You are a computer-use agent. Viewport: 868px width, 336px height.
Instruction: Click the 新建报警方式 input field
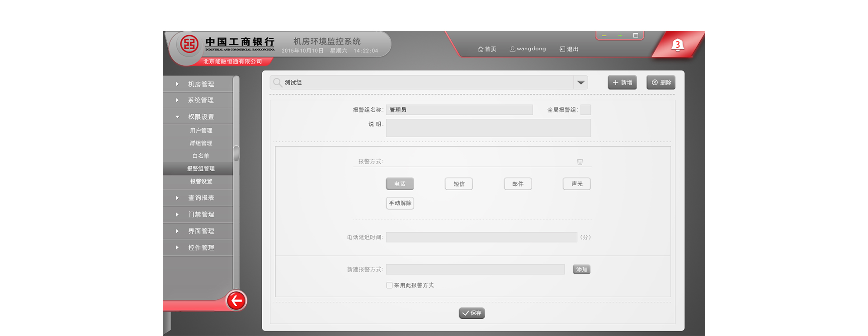[475, 269]
